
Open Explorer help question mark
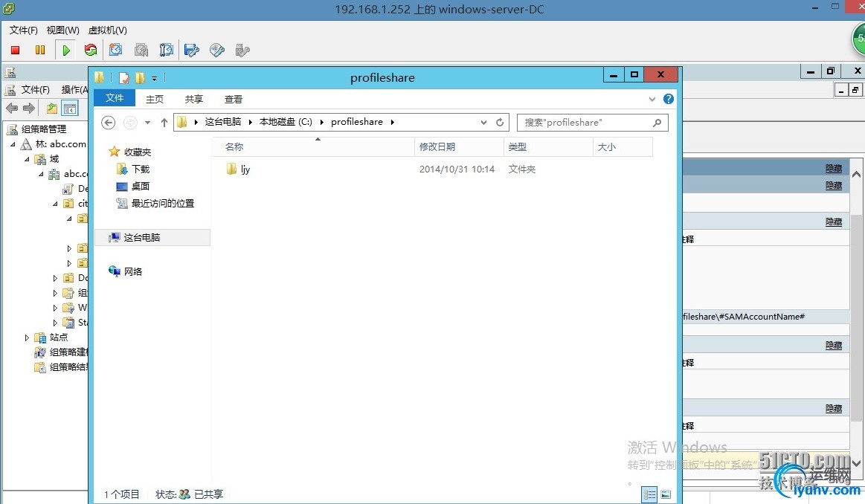point(668,100)
